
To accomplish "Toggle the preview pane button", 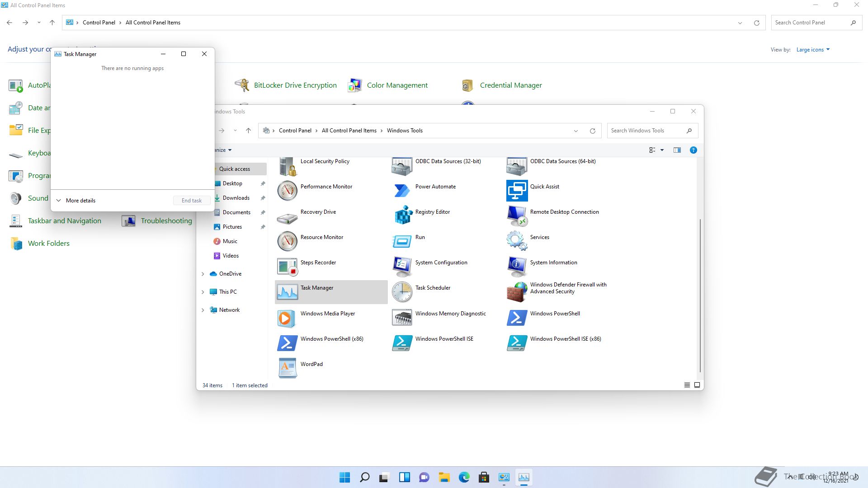I will point(677,150).
